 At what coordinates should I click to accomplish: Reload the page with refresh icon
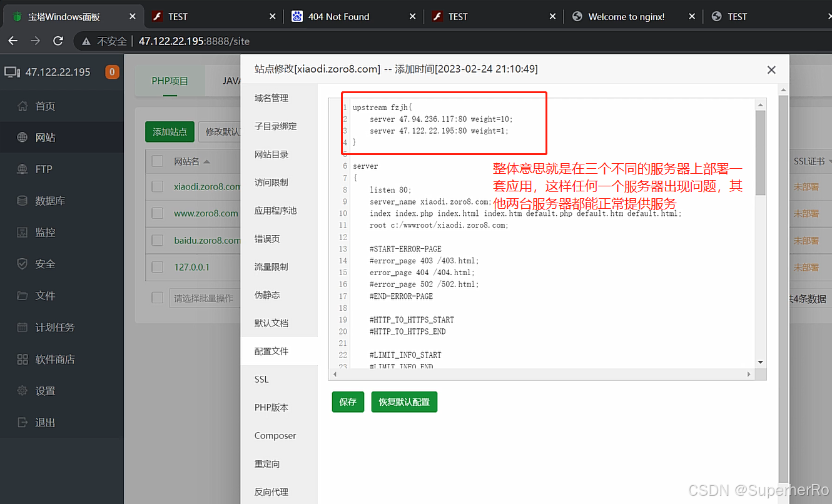58,41
